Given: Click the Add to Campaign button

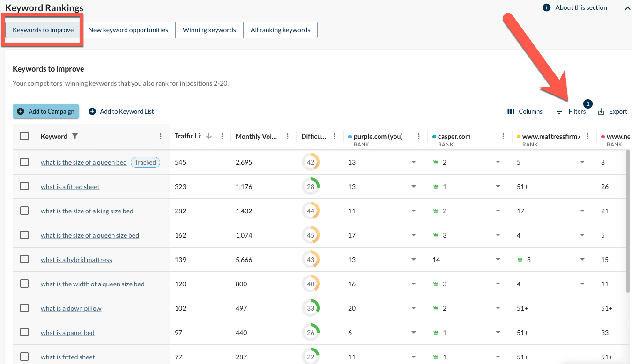Looking at the screenshot, I should pos(46,111).
